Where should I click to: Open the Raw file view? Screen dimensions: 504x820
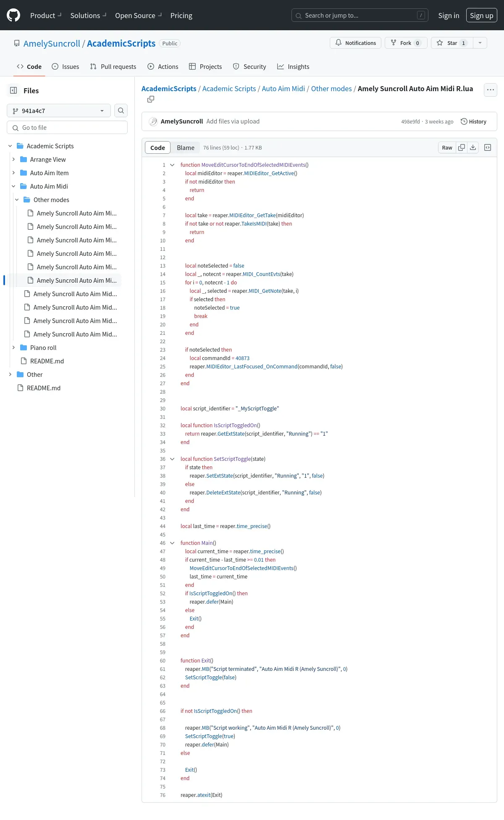447,147
